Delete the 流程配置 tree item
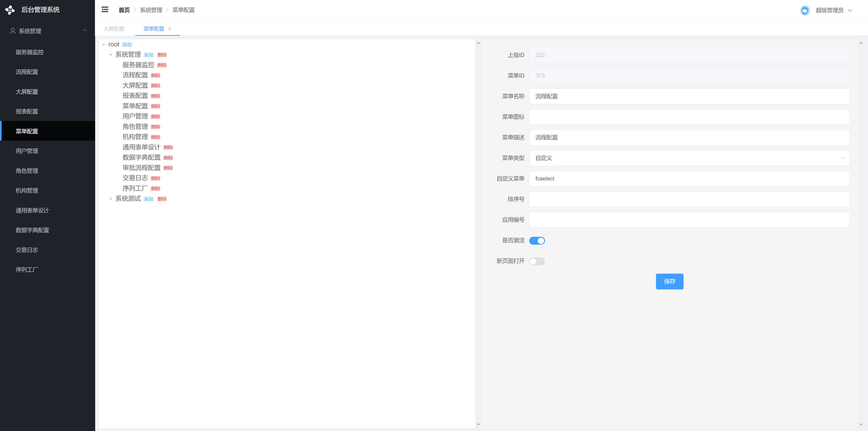This screenshot has height=431, width=868. [x=156, y=76]
